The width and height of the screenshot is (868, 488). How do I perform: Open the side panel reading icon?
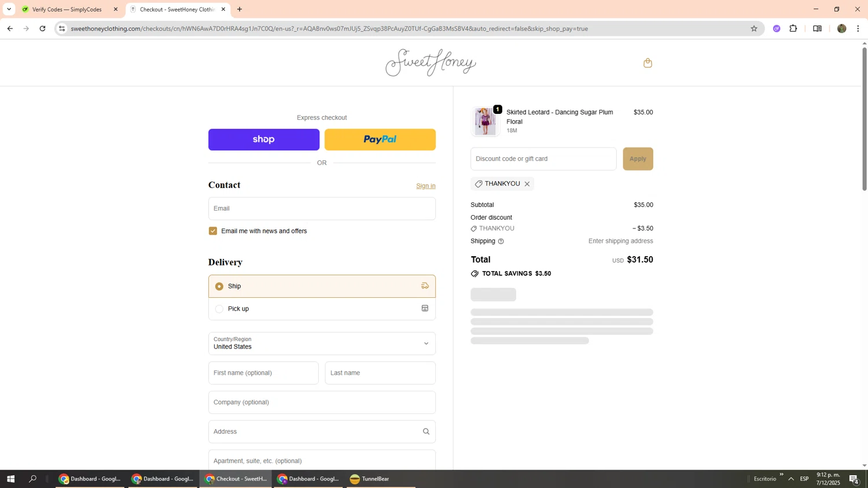click(x=817, y=28)
